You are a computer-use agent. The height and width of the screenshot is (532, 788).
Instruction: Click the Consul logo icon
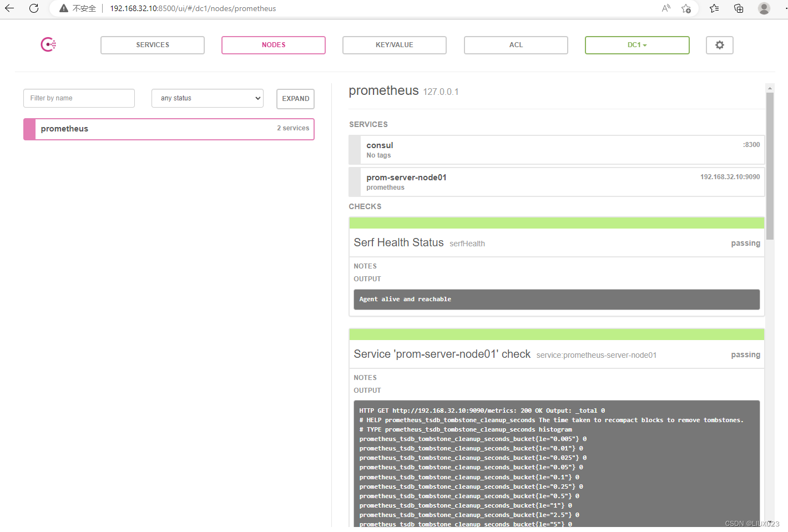click(x=48, y=44)
